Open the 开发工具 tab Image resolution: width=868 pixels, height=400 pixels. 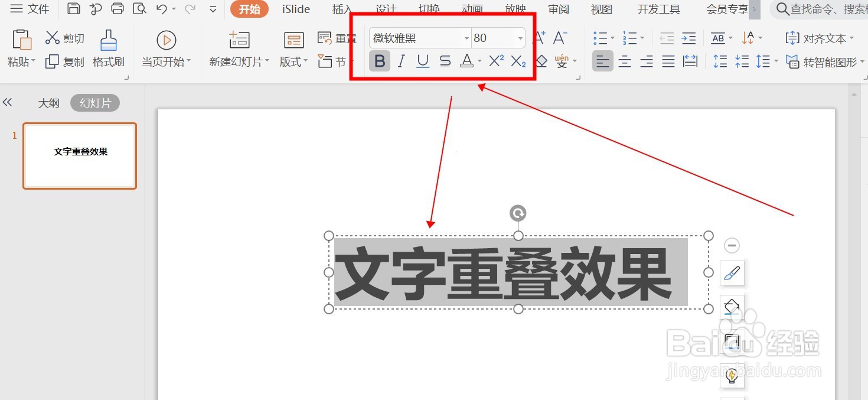pos(658,9)
